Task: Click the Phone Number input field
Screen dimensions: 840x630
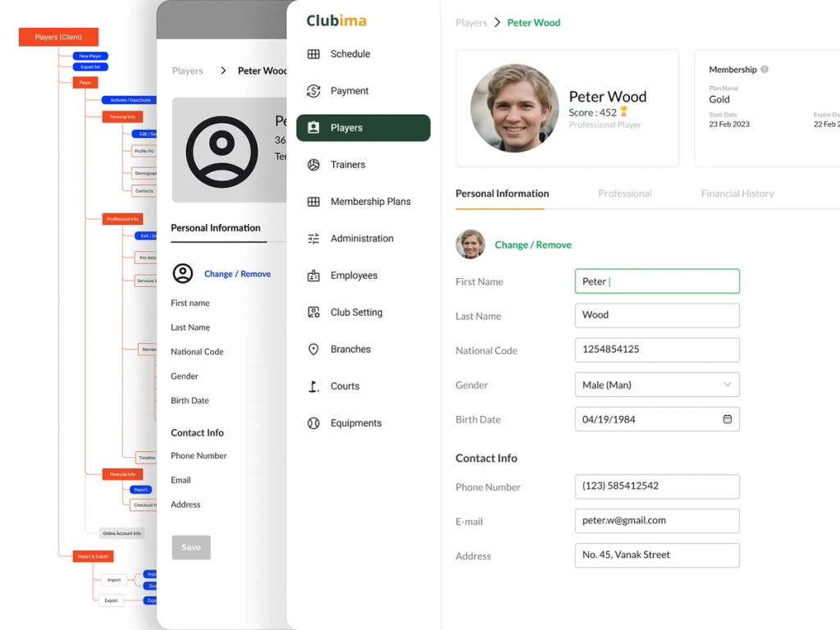Action: coord(657,486)
